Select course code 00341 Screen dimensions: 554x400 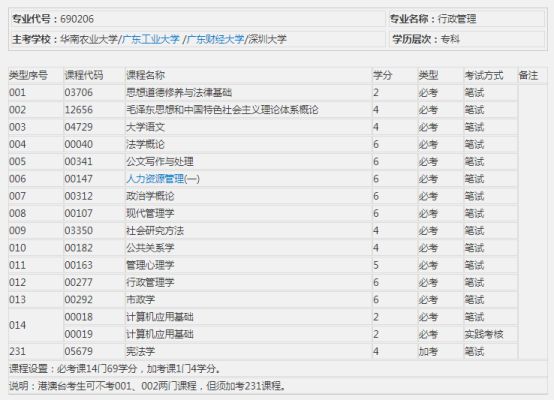click(78, 162)
